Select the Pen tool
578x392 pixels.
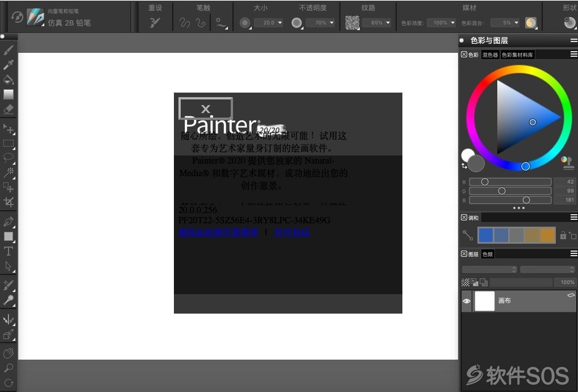(x=8, y=222)
